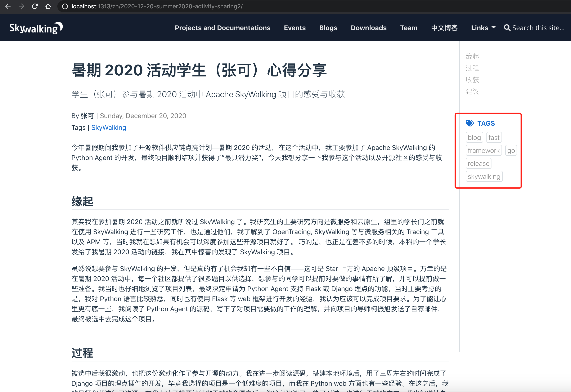The width and height of the screenshot is (571, 392).
Task: Open the 中文博客 nav item
Action: coord(444,28)
